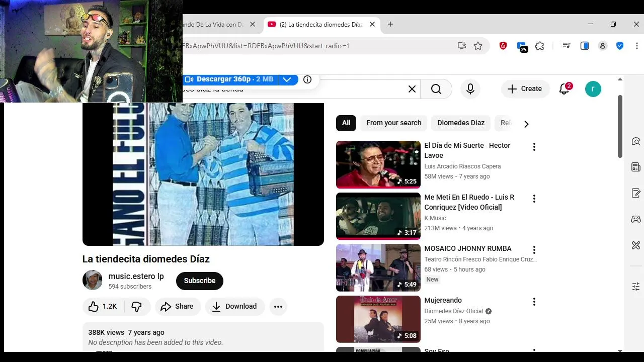This screenshot has height=362, width=644.
Task: Click the Diomedes Díaz Oficial channel name
Action: (x=454, y=311)
